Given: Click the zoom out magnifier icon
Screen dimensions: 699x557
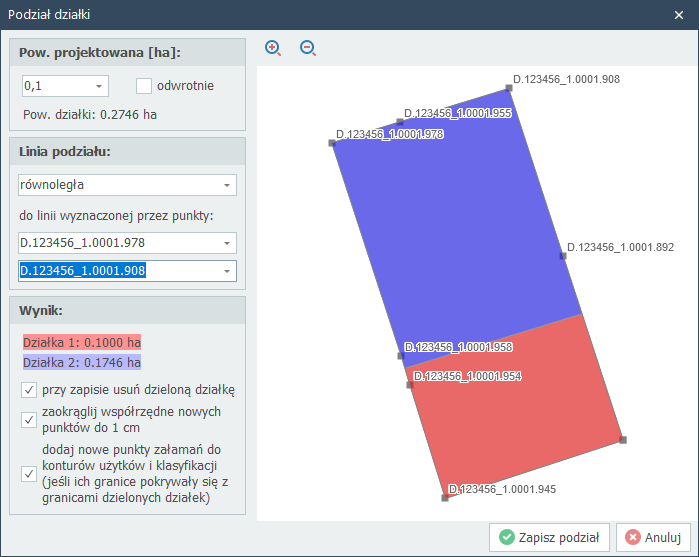Looking at the screenshot, I should (x=308, y=48).
